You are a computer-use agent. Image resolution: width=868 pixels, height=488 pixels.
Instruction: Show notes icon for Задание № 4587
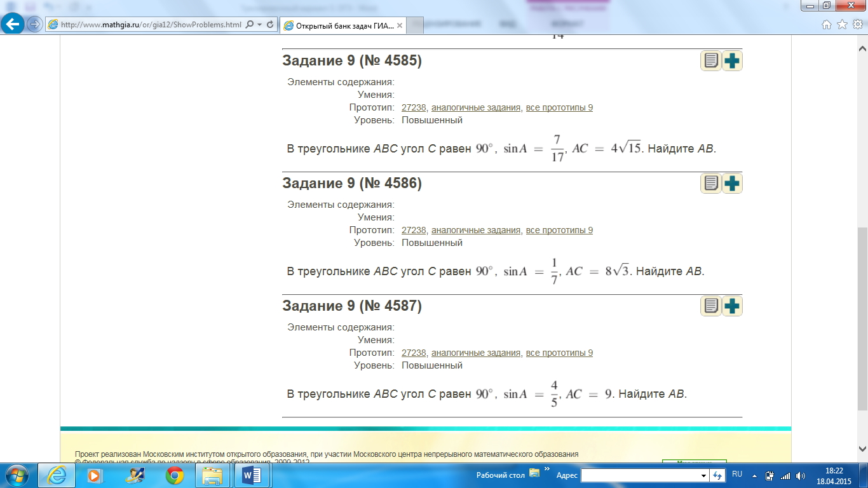pyautogui.click(x=711, y=306)
